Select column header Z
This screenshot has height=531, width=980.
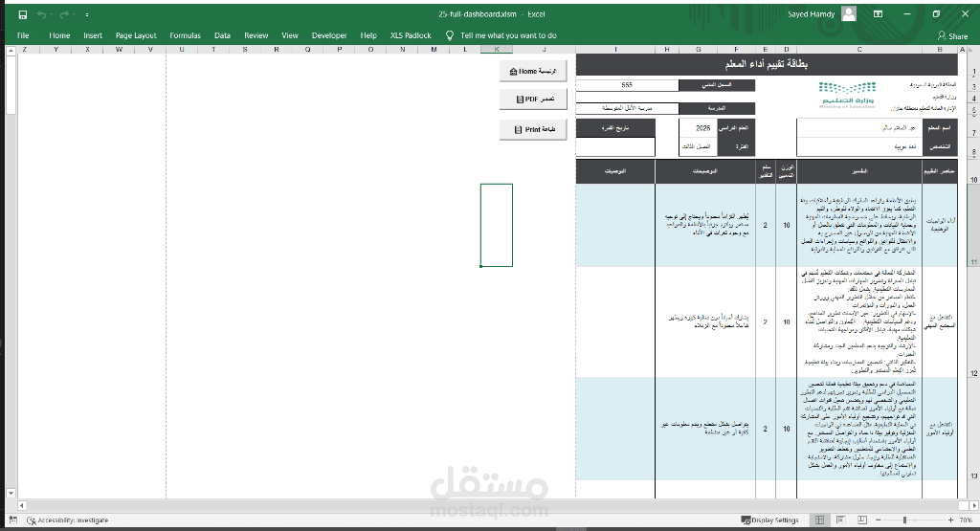(24, 50)
